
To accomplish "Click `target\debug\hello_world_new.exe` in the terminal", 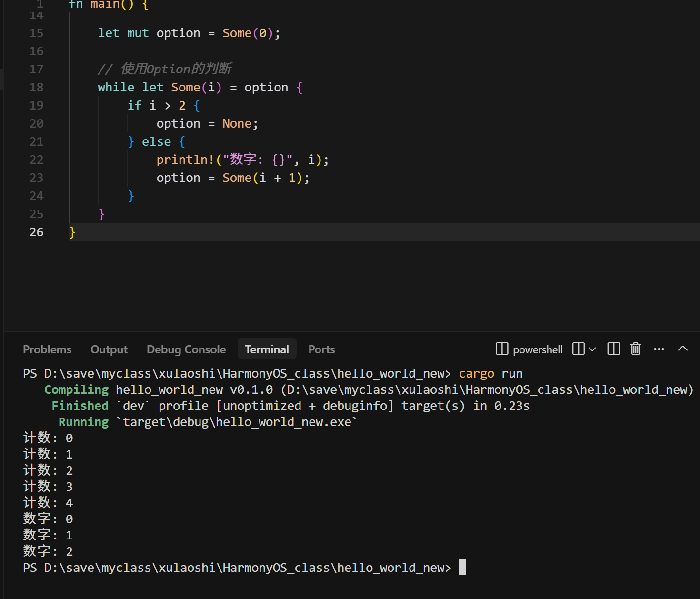I will (x=237, y=422).
